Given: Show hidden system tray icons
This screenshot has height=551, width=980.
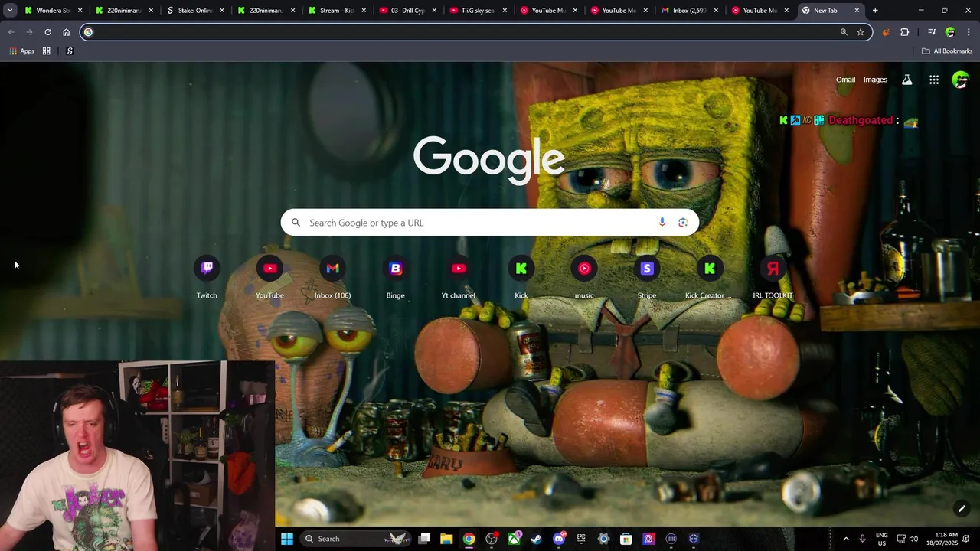Looking at the screenshot, I should click(846, 539).
